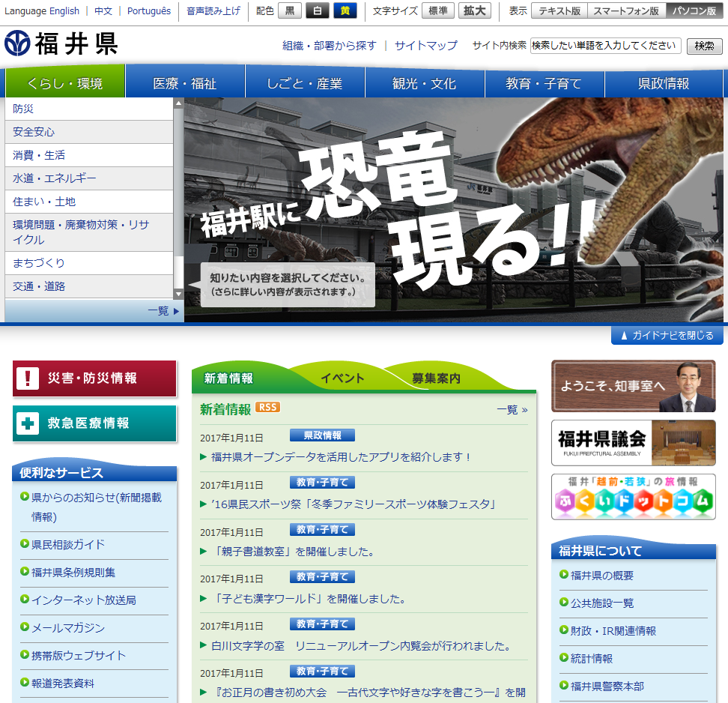Open the サイトマップ link

pos(425,46)
